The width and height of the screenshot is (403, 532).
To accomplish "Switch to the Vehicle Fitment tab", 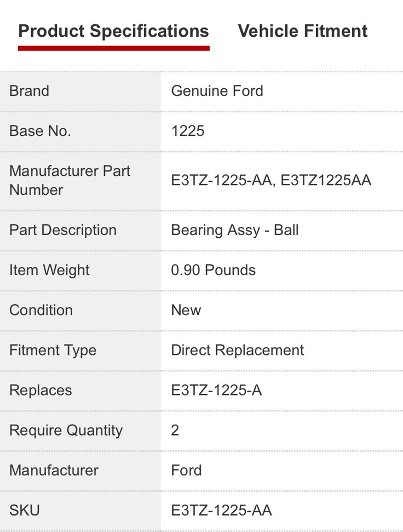I will point(302,31).
